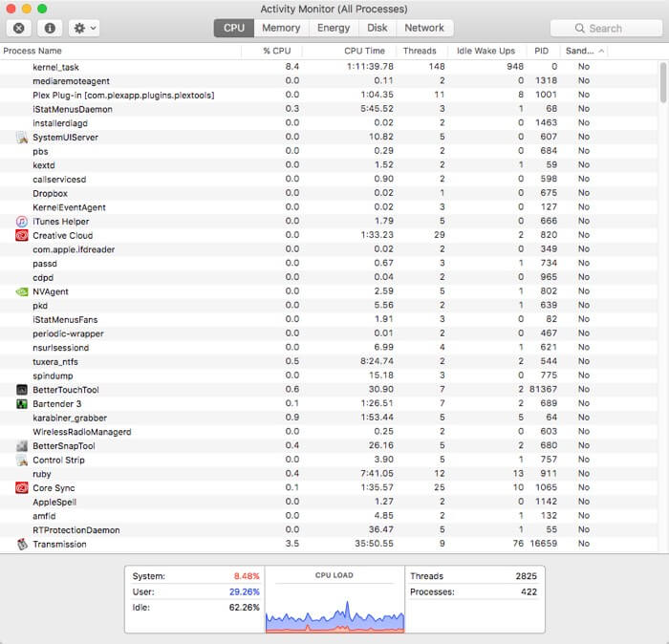Image resolution: width=669 pixels, height=644 pixels.
Task: Click the User 29.26% value
Action: (244, 592)
